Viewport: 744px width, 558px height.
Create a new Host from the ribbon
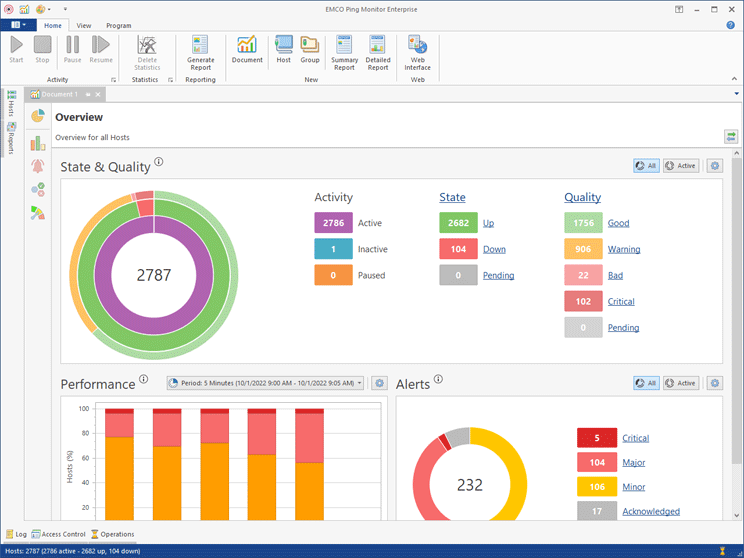(x=283, y=48)
